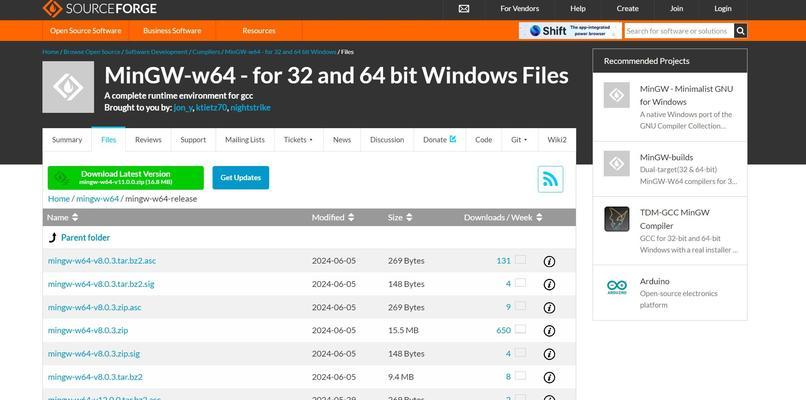Screen dimensions: 806x400
Task: Click the TDM-GCC MinGW Compiler icon
Action: (616, 219)
